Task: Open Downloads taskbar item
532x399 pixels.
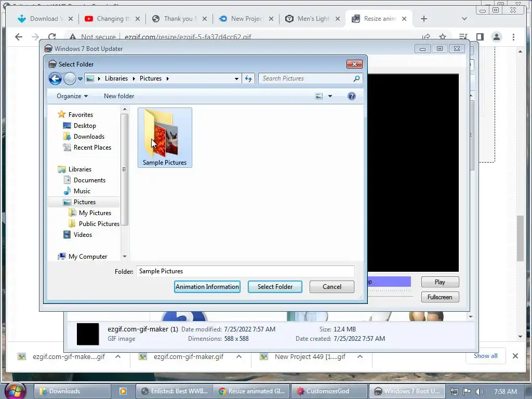Action: [x=72, y=391]
